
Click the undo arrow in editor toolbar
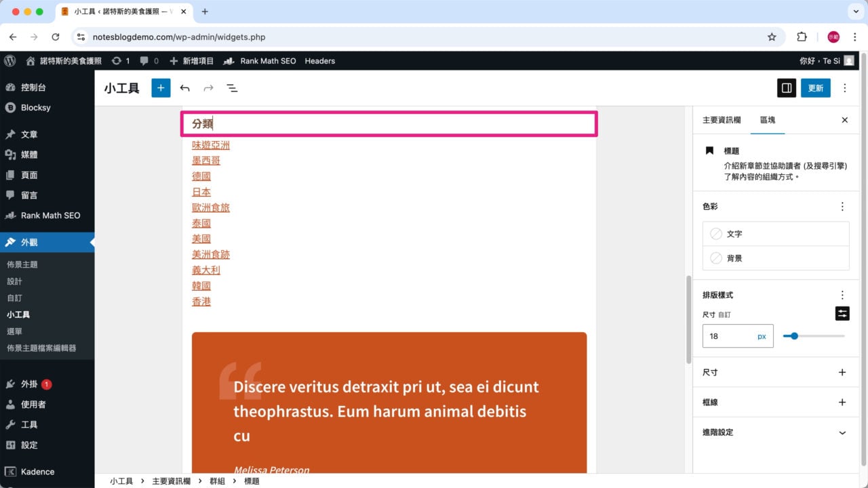coord(184,87)
